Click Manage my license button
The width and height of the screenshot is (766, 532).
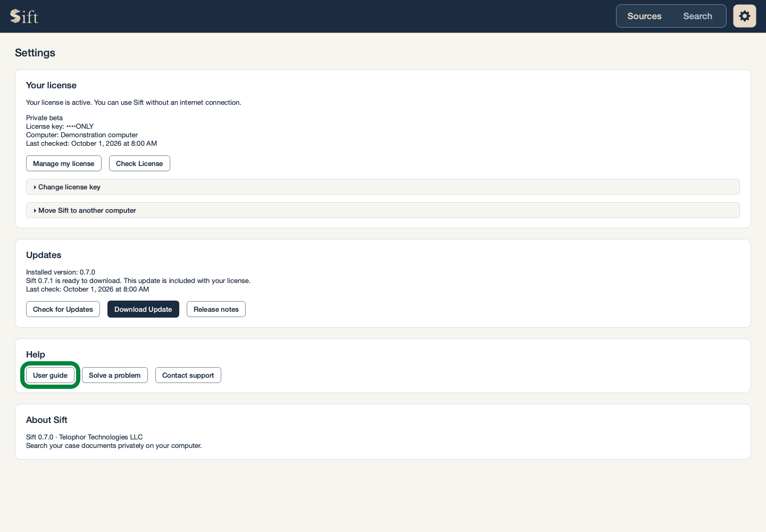[x=63, y=163]
